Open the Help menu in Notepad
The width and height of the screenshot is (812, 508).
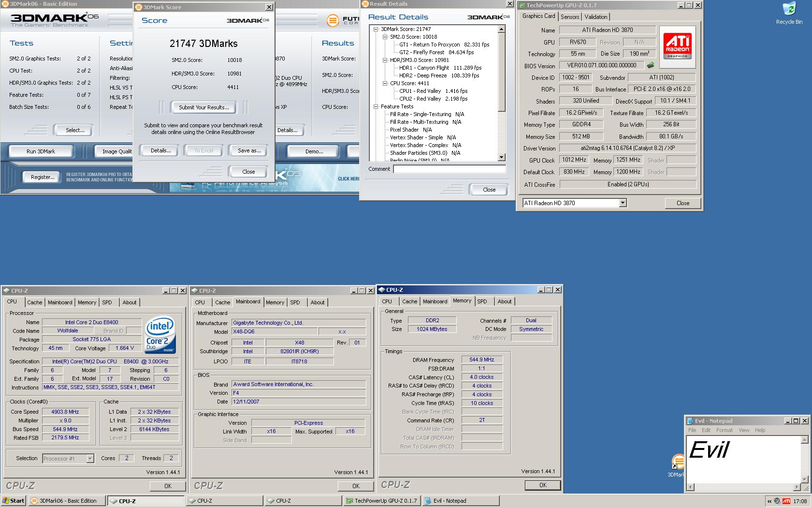760,430
